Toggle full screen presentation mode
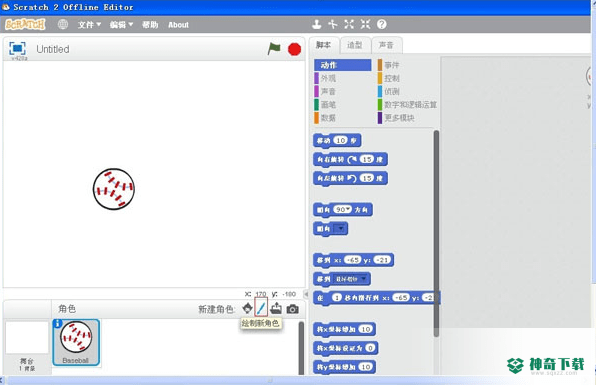The width and height of the screenshot is (596, 387). click(x=17, y=49)
